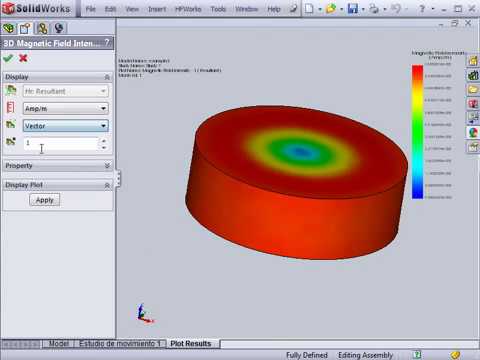Open the New document dropdown arrow
This screenshot has height=360, width=480.
click(x=320, y=9)
